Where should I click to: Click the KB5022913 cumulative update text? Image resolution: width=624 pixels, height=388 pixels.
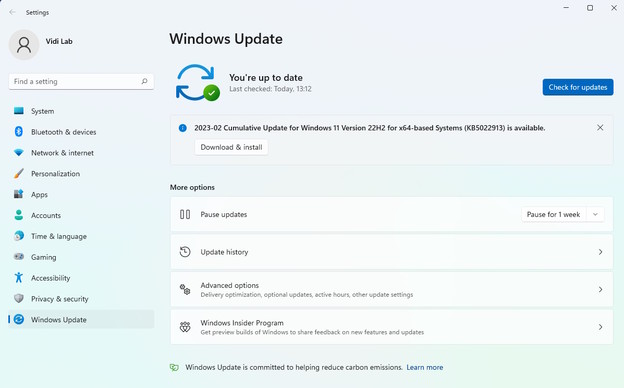pos(370,128)
